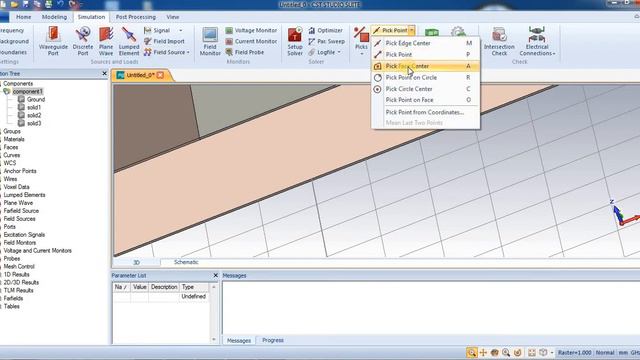Close the Navigation Tree panel
The image size is (640, 360).
click(x=104, y=73)
